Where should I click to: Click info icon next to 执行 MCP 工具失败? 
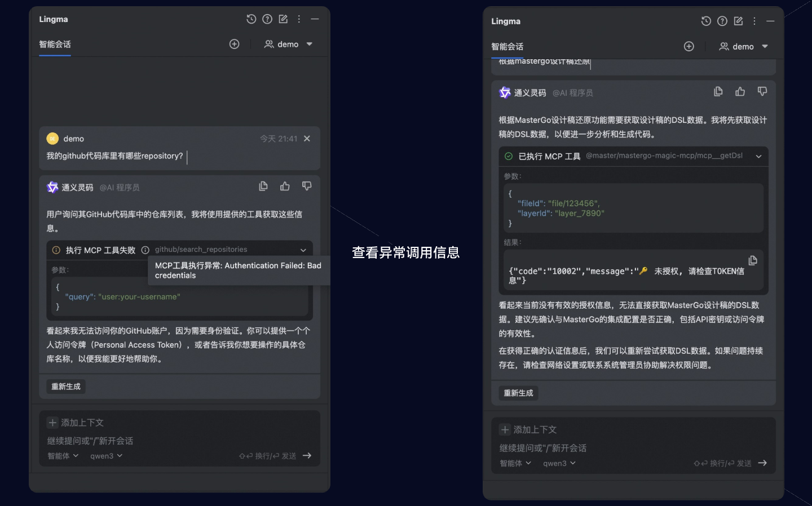point(145,250)
